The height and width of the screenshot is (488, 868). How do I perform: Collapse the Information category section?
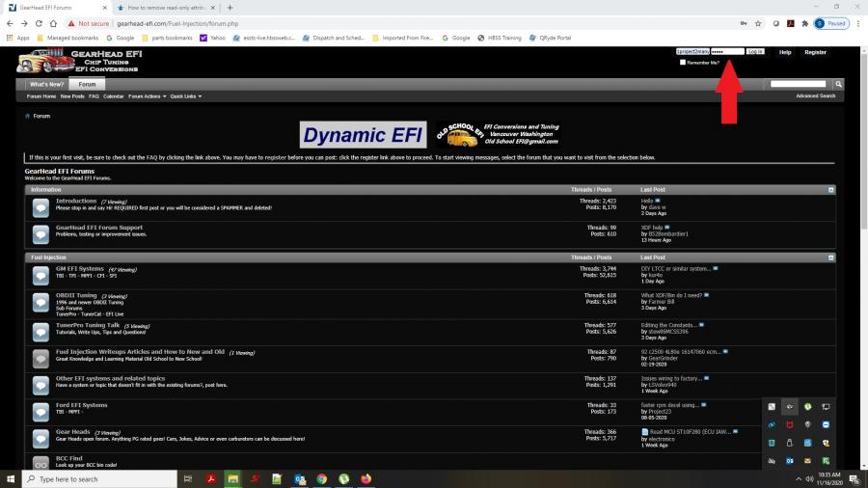pos(830,190)
